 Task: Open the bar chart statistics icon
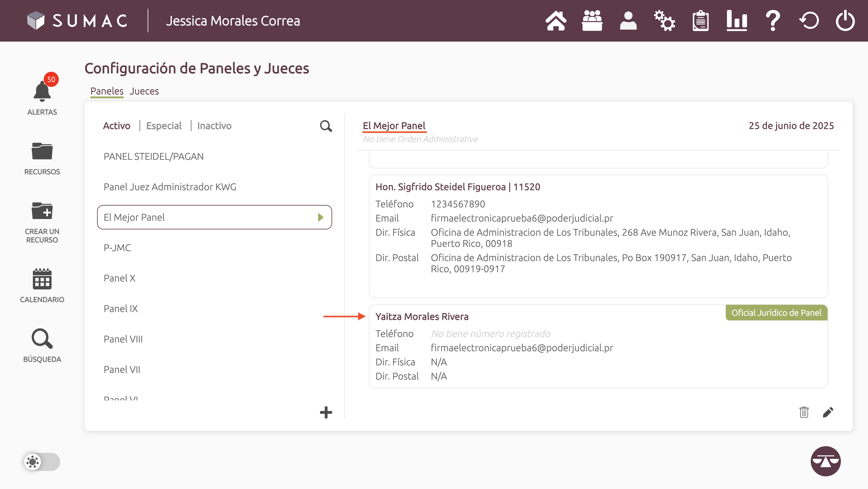click(737, 21)
